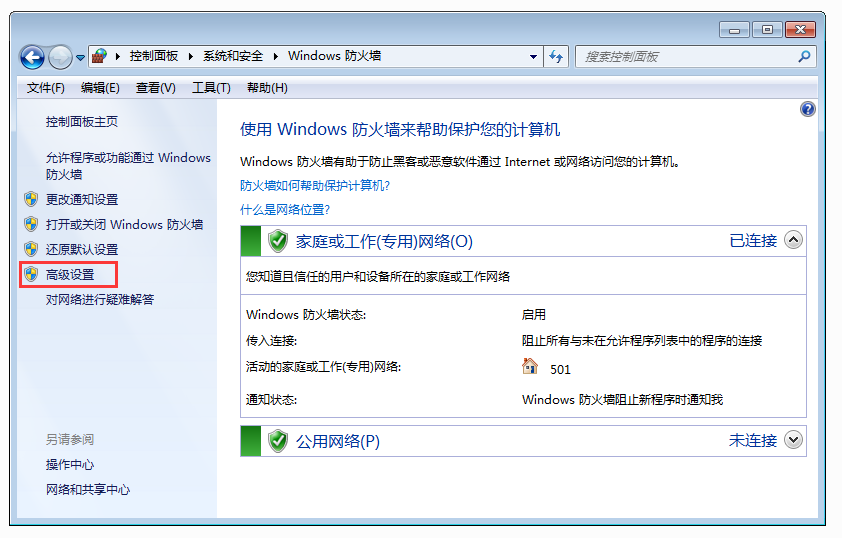The height and width of the screenshot is (538, 842).
Task: Click Windows 防火墙 breadcrumb
Action: [334, 56]
